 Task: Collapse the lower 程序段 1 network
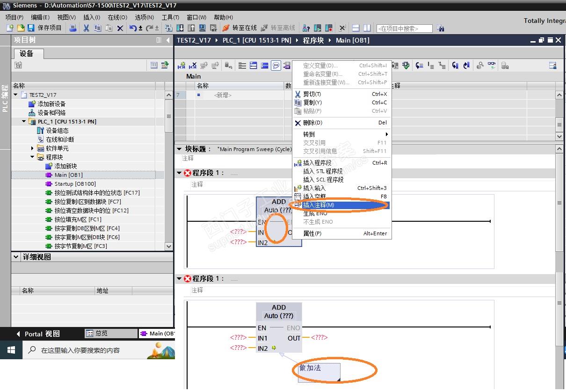tap(179, 278)
